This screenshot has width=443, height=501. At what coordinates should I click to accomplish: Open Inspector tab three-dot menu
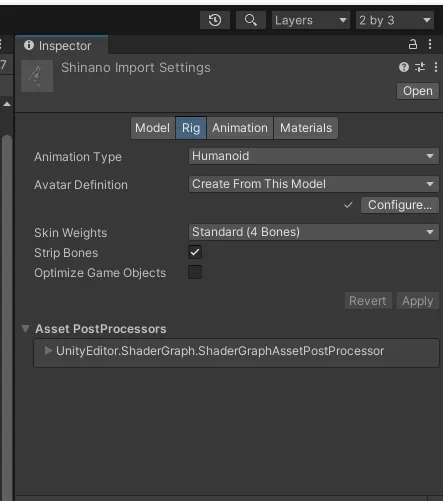coord(430,44)
